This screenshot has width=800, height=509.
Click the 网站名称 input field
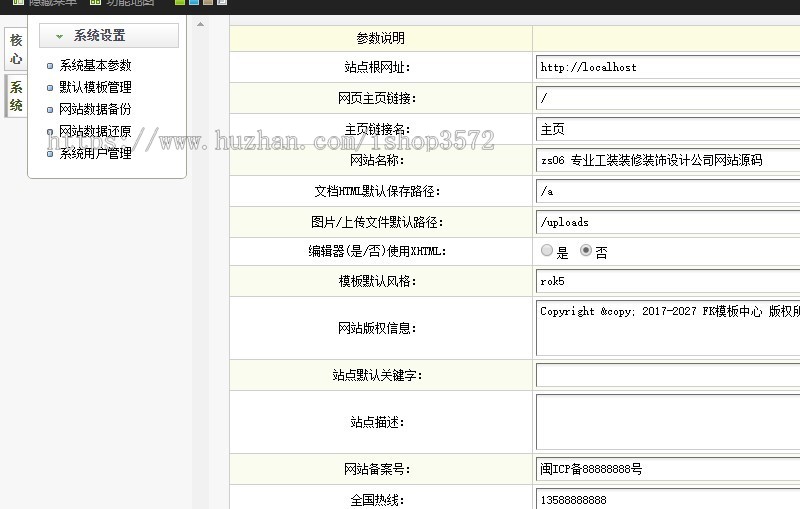pyautogui.click(x=668, y=160)
